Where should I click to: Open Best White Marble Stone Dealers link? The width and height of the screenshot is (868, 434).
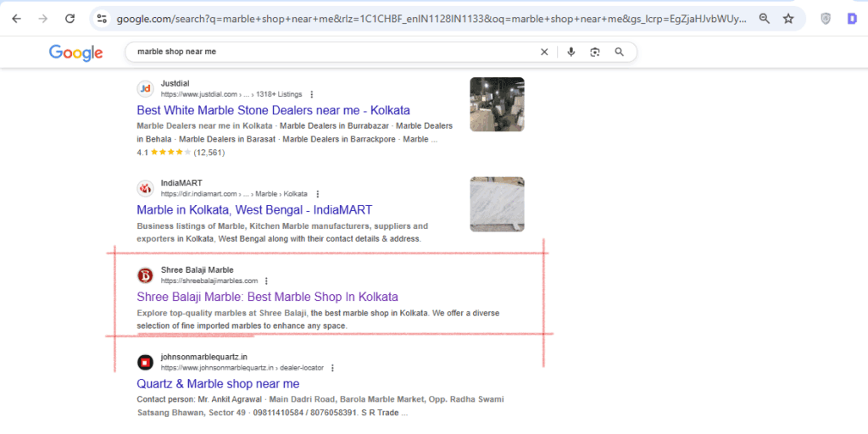(x=273, y=110)
